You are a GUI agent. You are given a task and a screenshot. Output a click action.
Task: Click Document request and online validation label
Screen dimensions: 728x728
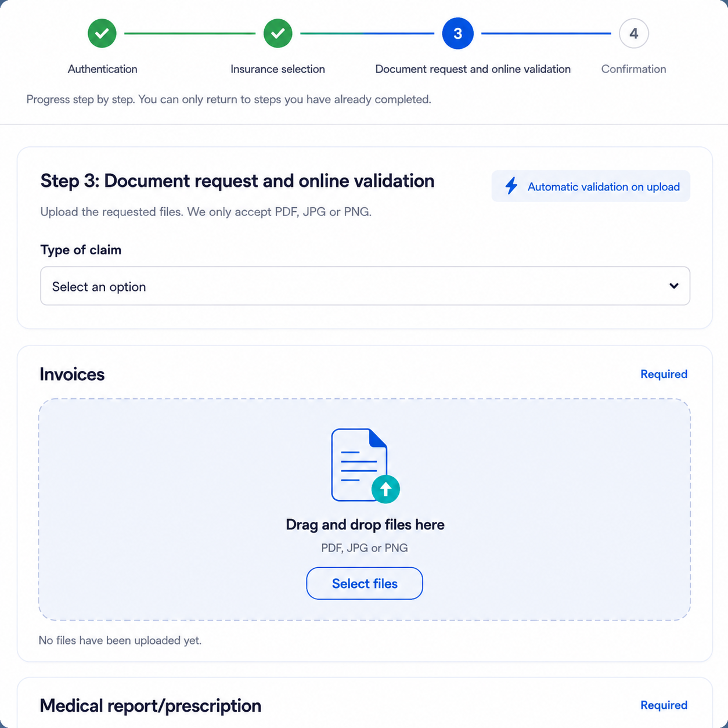click(x=473, y=69)
